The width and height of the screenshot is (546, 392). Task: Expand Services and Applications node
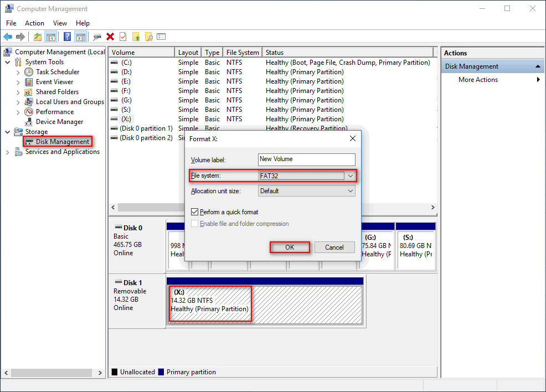click(x=8, y=152)
